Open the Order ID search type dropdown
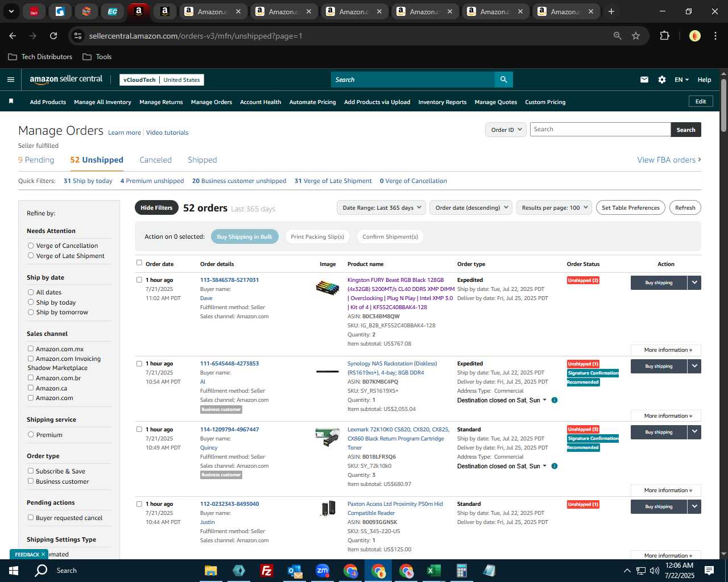Image resolution: width=728 pixels, height=582 pixels. click(506, 130)
